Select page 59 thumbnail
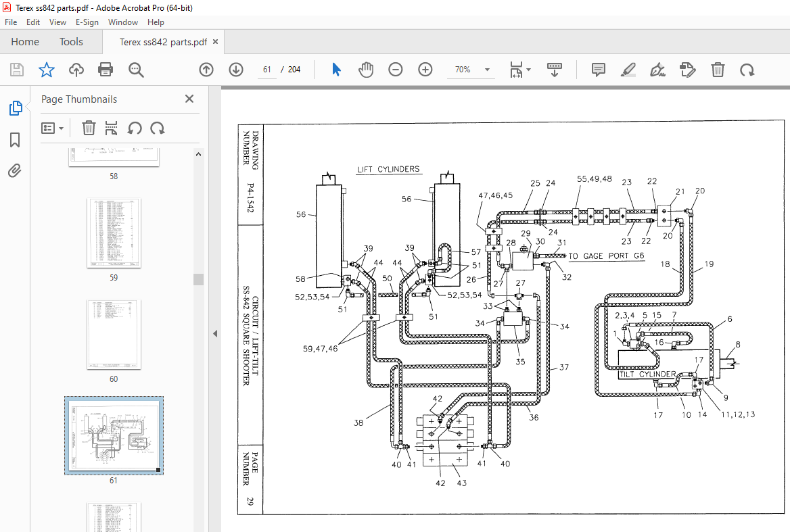790x532 pixels. pyautogui.click(x=114, y=233)
